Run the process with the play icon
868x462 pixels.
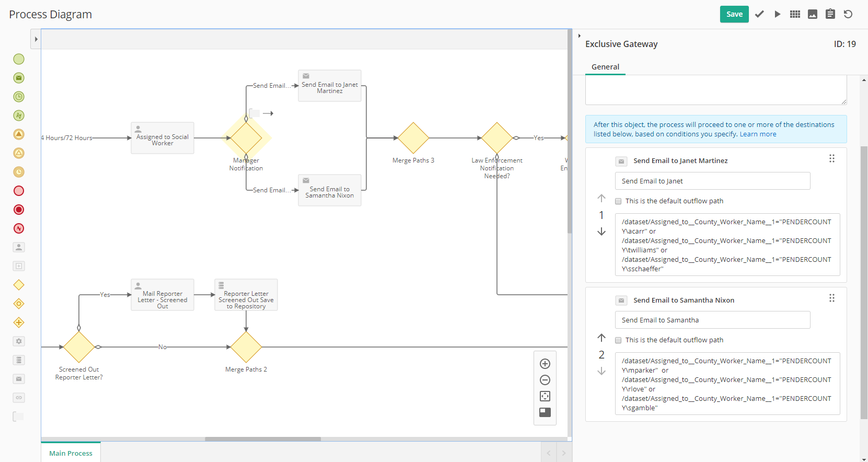tap(778, 14)
